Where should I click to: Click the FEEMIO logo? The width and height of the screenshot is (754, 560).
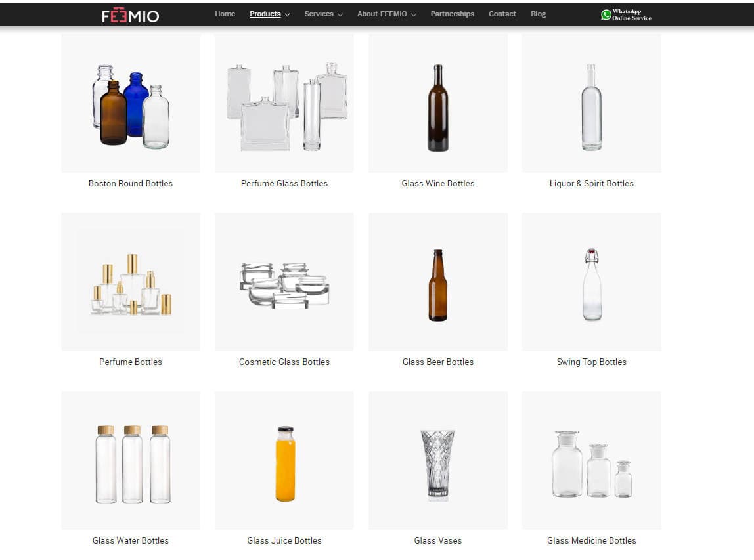(130, 14)
